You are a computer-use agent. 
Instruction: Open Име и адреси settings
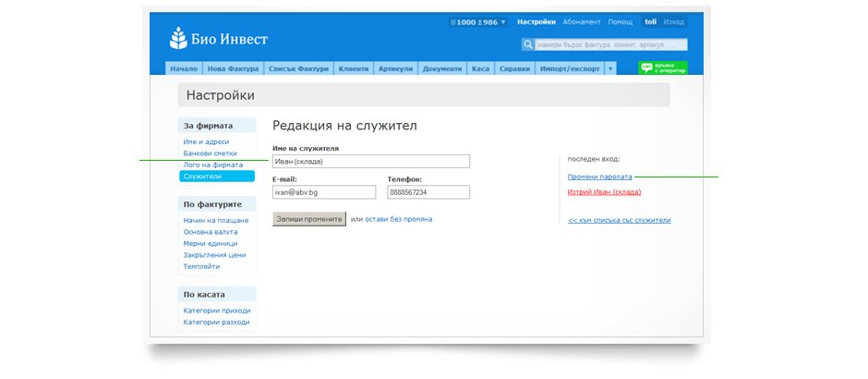[x=206, y=141]
